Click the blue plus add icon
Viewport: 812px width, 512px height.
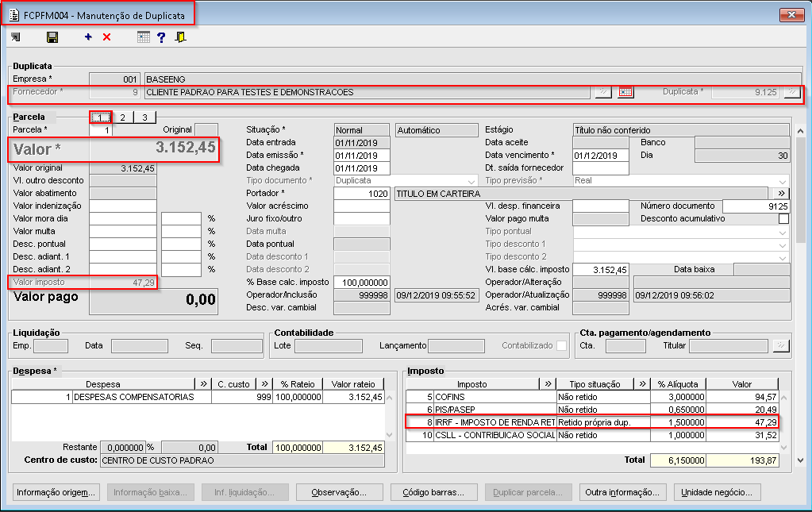click(88, 37)
